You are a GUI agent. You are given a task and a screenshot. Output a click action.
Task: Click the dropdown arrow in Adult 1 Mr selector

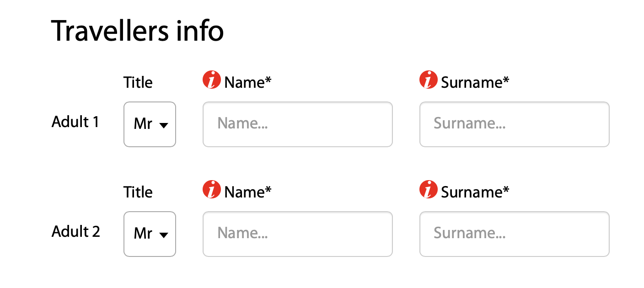[x=164, y=126]
